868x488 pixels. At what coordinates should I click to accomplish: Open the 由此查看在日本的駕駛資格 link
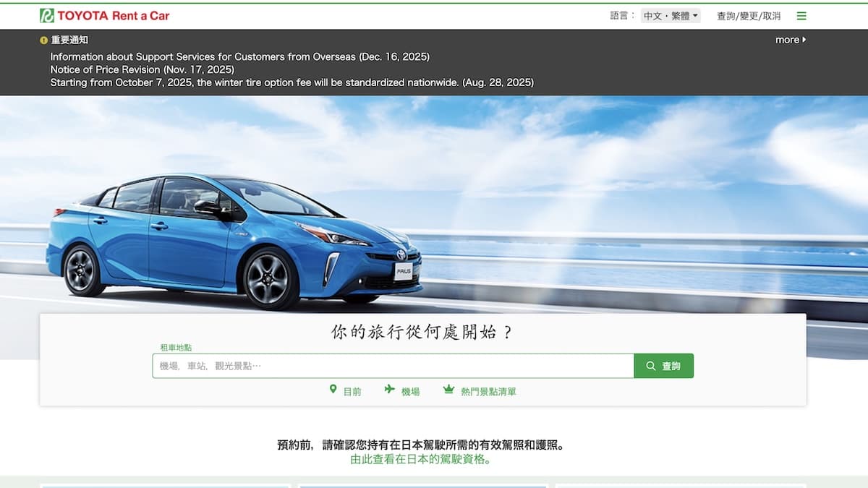[x=422, y=459]
